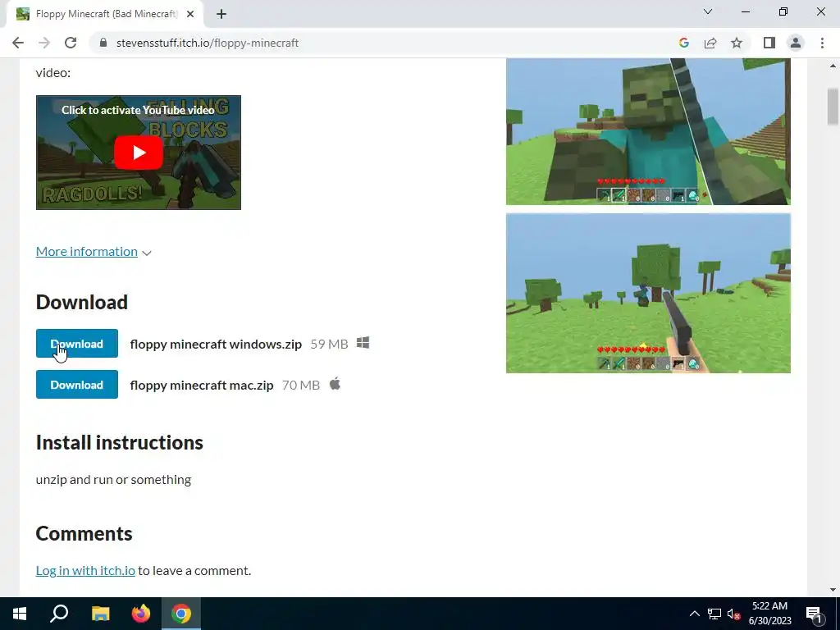This screenshot has height=630, width=840.
Task: Open the zombie screenshot thumbnail
Action: click(648, 131)
